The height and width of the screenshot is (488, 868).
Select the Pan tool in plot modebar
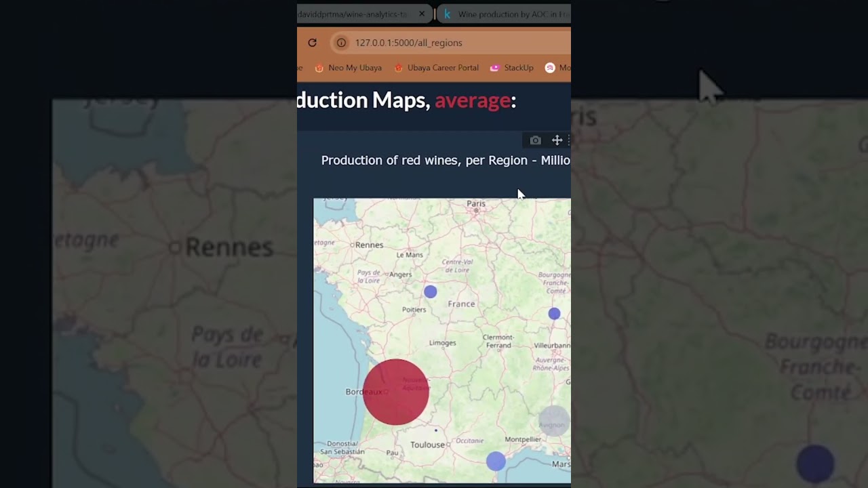pyautogui.click(x=557, y=140)
